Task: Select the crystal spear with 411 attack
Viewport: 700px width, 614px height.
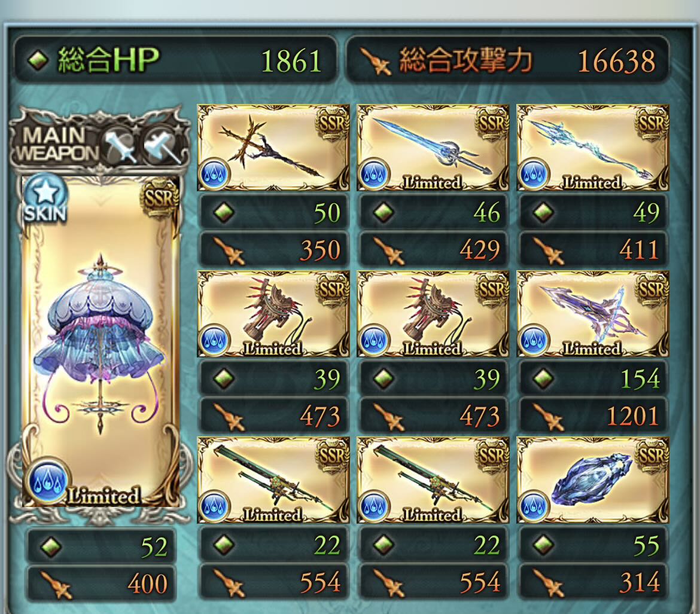Action: tap(593, 148)
